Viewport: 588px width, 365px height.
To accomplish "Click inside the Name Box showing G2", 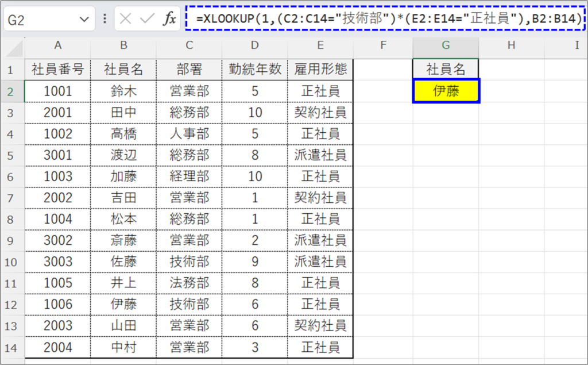I will click(34, 18).
